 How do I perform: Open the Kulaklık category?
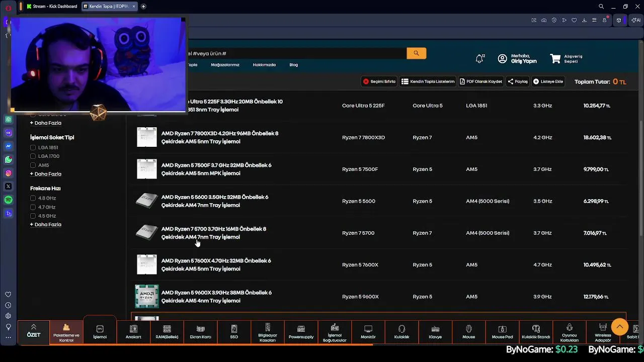401,332
